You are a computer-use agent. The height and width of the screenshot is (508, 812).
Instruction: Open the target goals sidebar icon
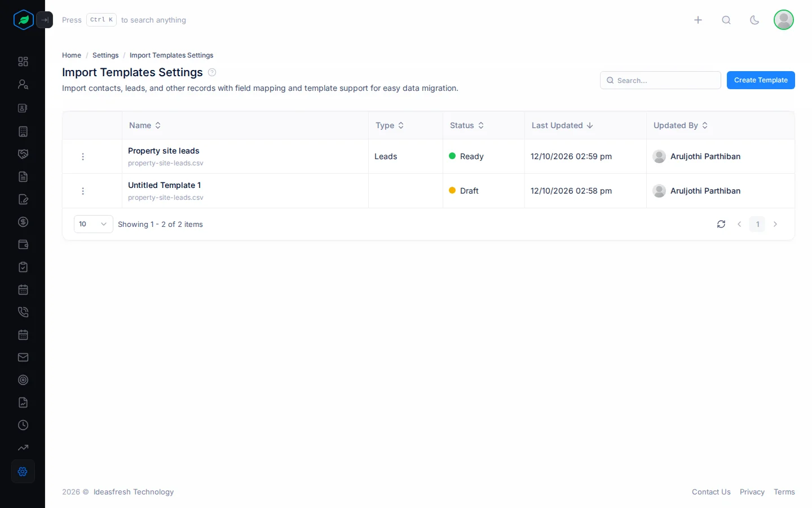pos(23,380)
